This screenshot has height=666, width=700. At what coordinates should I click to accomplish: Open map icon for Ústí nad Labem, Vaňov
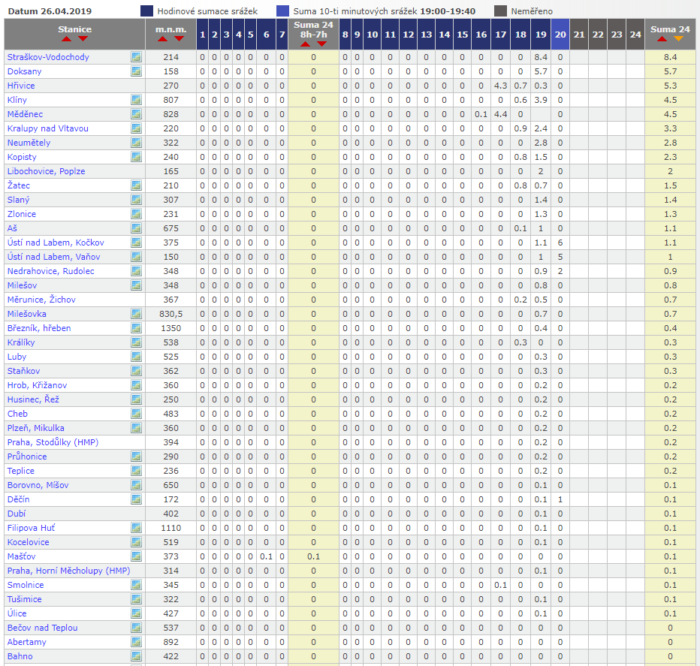coord(136,257)
